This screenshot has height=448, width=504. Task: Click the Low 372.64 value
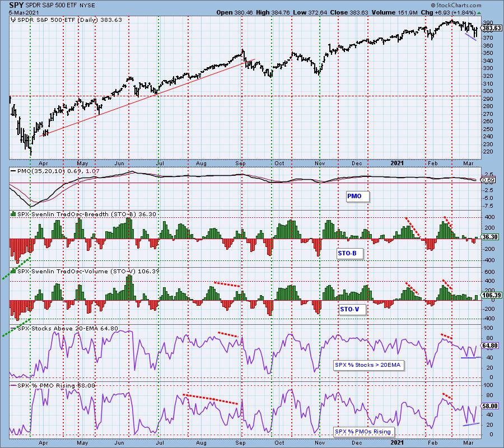pos(310,12)
